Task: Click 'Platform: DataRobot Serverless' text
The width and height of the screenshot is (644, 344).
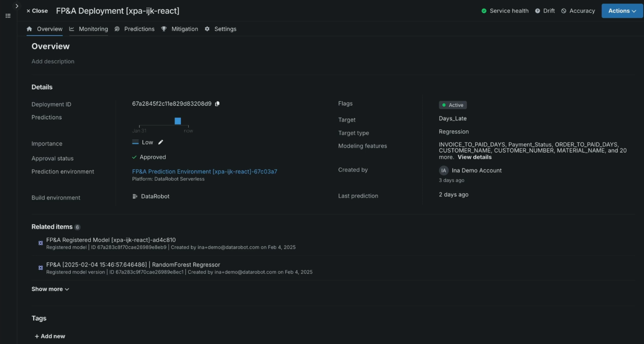Action: (x=168, y=179)
